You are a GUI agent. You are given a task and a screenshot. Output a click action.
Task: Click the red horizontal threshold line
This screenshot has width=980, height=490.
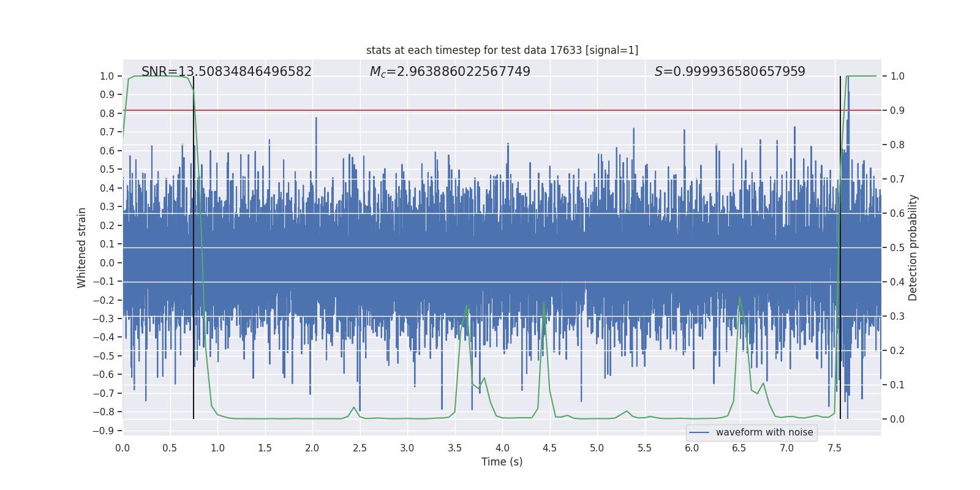pyautogui.click(x=490, y=110)
